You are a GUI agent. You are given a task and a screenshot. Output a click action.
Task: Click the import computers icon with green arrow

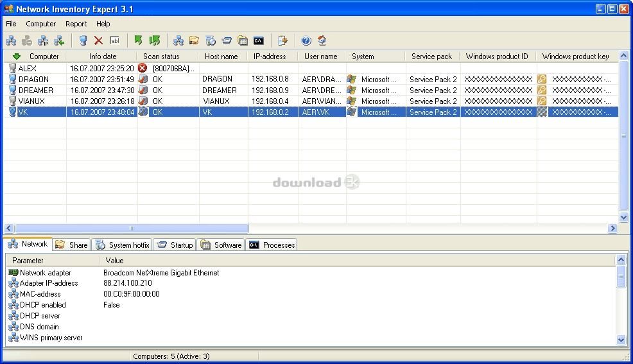click(x=59, y=40)
